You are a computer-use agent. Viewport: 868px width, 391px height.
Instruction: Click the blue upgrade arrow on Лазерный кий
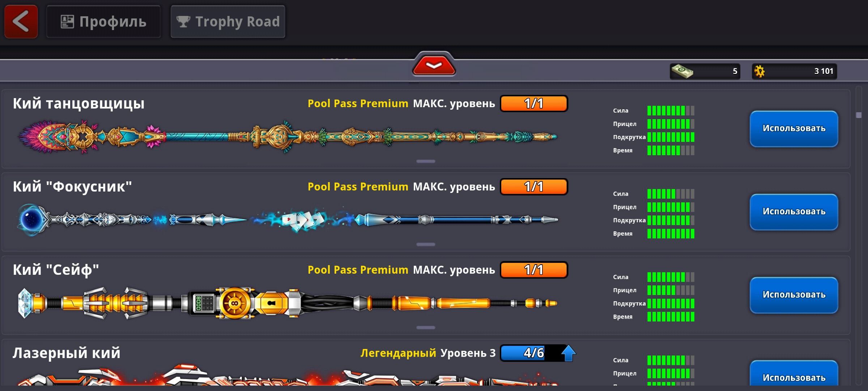tap(568, 353)
